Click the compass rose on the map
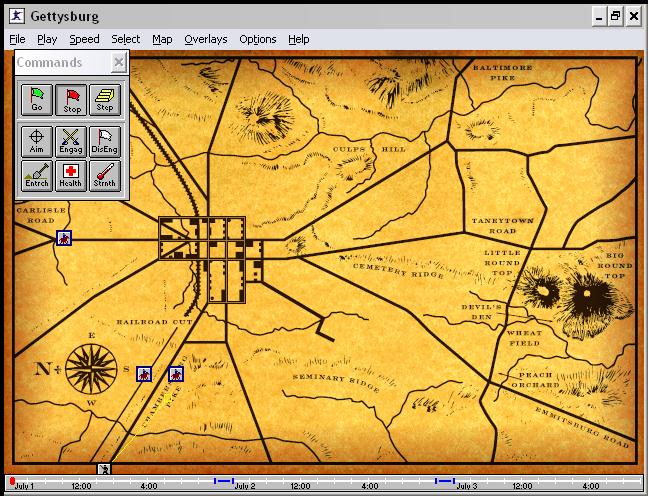 pyautogui.click(x=91, y=369)
